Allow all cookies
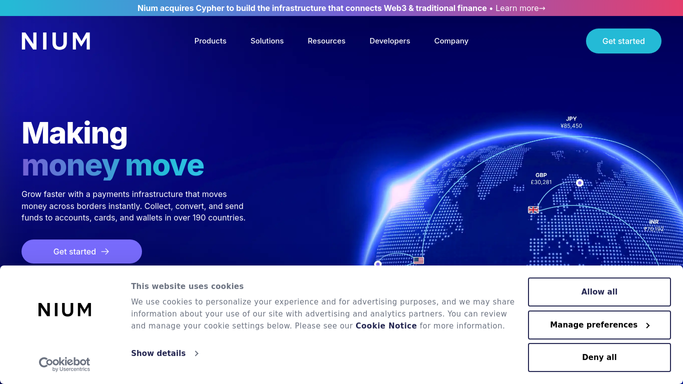This screenshot has height=384, width=683. pos(599,292)
